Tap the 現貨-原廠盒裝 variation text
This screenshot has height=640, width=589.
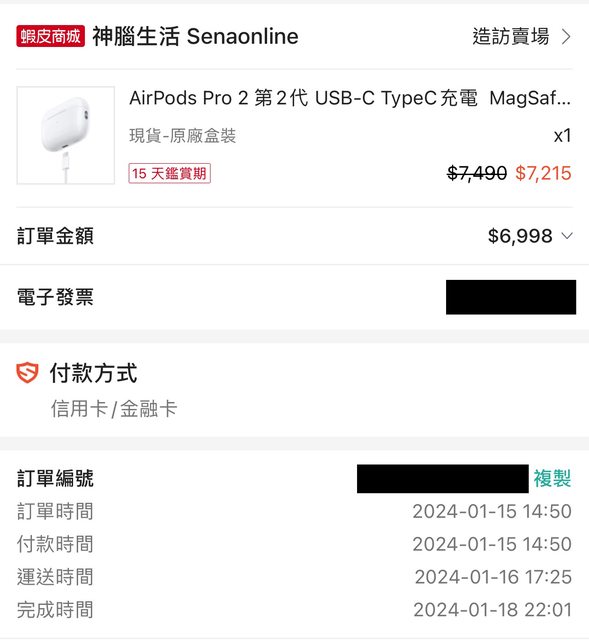point(182,136)
